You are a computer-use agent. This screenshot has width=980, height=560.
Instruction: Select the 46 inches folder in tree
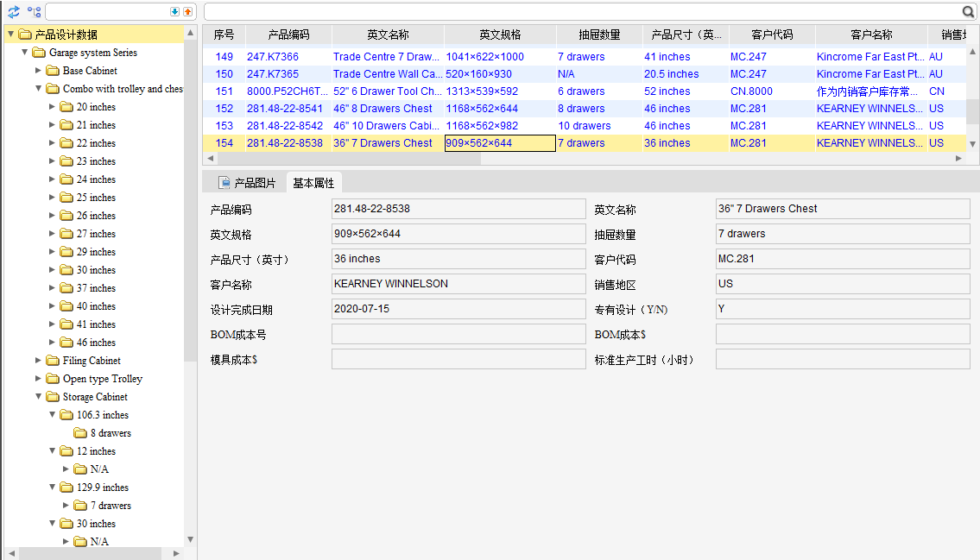point(96,343)
